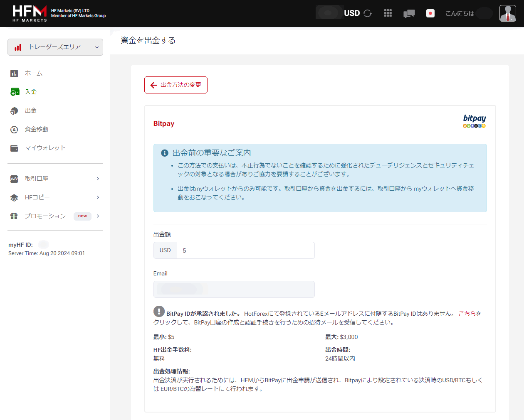This screenshot has height=420, width=524.
Task: Click the 最大: $3,000 text
Action: [341, 337]
